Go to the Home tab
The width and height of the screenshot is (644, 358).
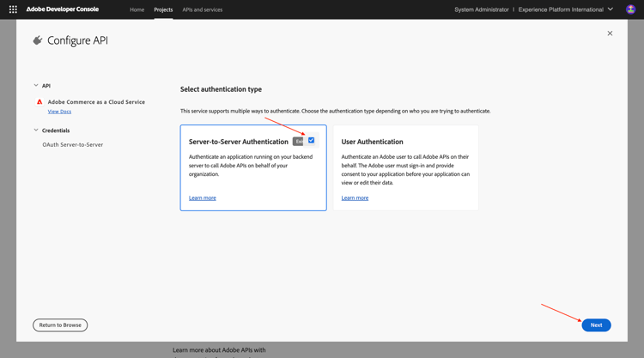137,9
